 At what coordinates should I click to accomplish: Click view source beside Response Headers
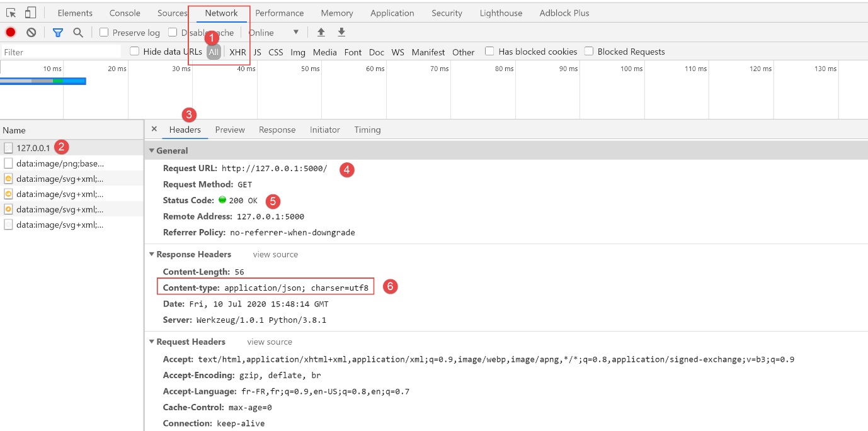pyautogui.click(x=275, y=254)
